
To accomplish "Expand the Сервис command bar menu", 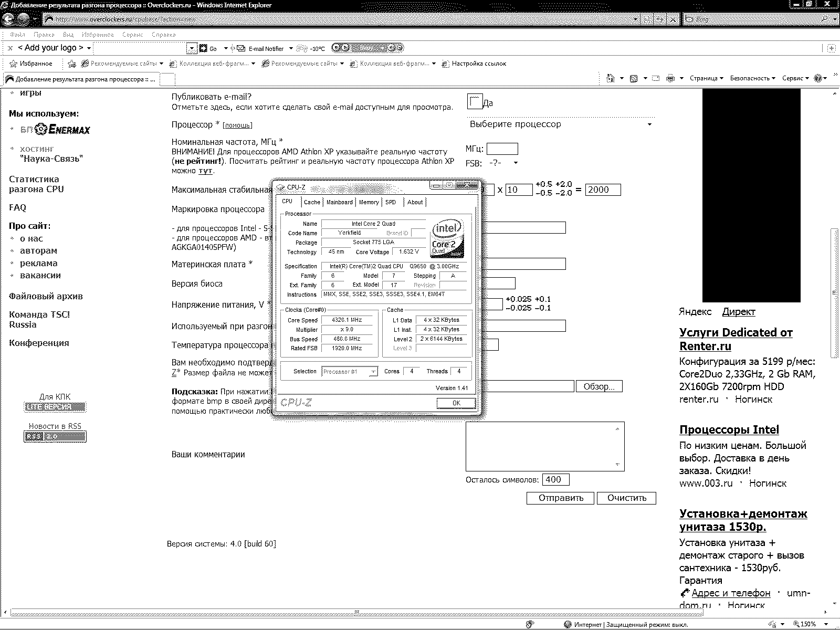I will click(795, 78).
